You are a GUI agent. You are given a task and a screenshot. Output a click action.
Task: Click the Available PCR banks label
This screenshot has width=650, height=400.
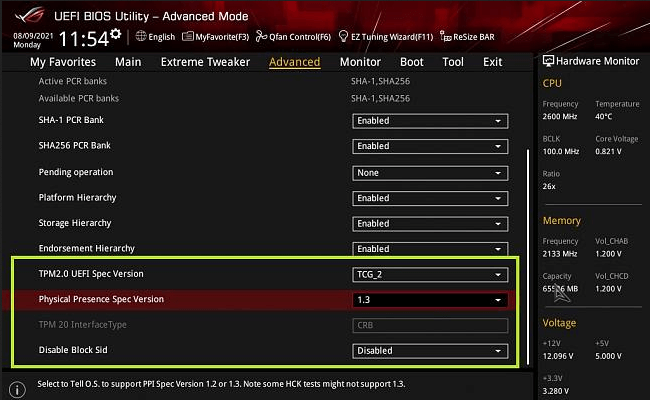(79, 98)
